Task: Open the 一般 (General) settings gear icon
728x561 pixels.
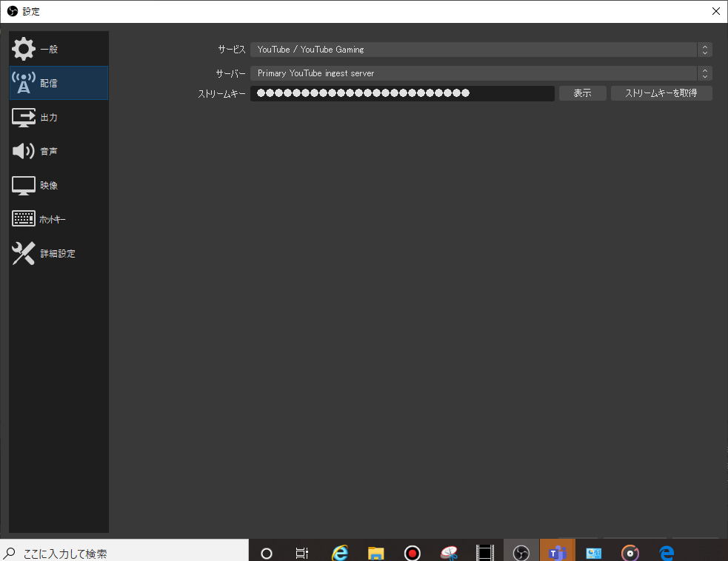Action: (23, 49)
